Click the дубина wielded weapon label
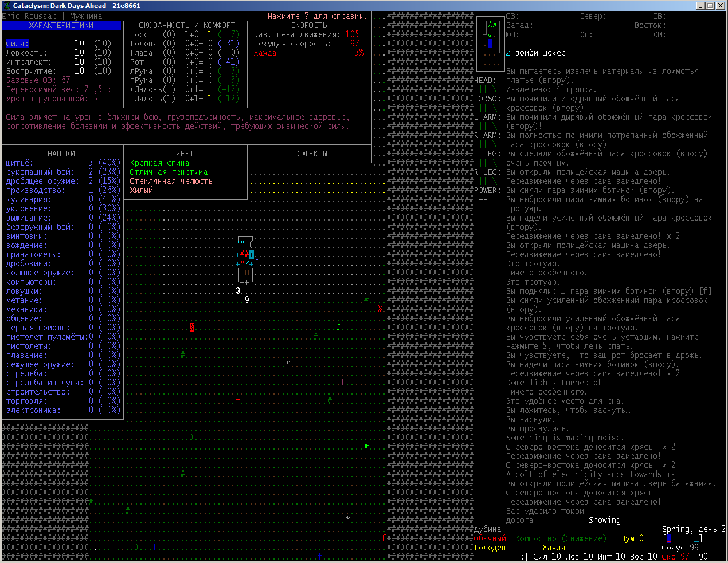Viewport: 728px width, 563px height. [x=488, y=529]
